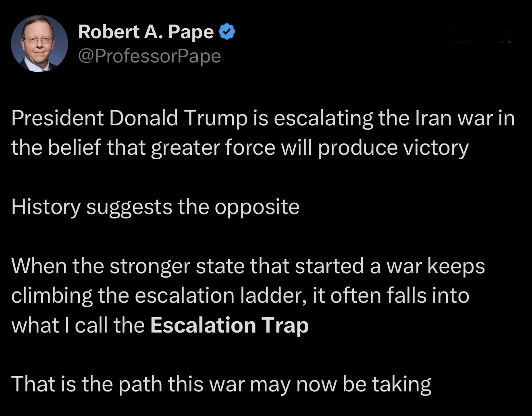
Task: Open the Robert A. Pape display name
Action: [146, 32]
